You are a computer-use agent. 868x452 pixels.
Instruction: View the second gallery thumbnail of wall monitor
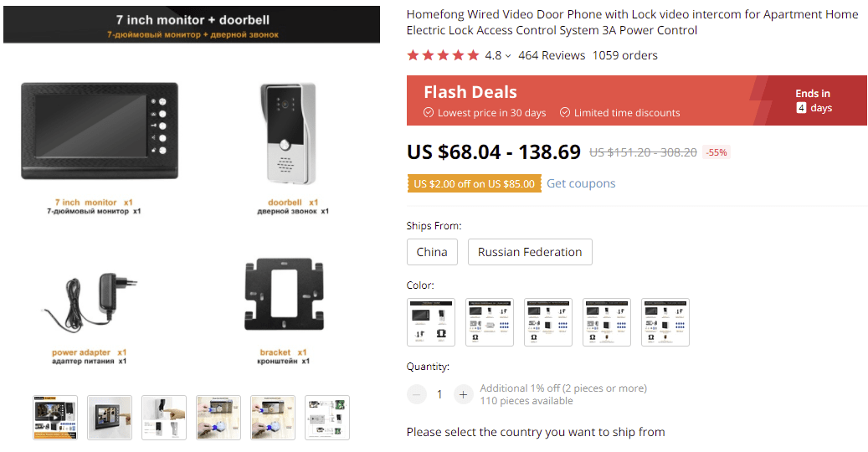[x=110, y=418]
